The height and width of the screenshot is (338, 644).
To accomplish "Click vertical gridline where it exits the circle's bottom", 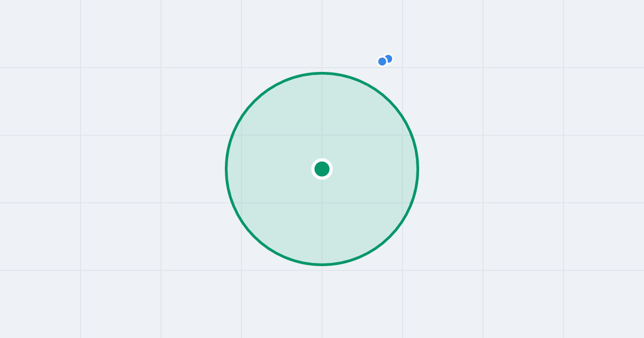I will click(x=322, y=264).
